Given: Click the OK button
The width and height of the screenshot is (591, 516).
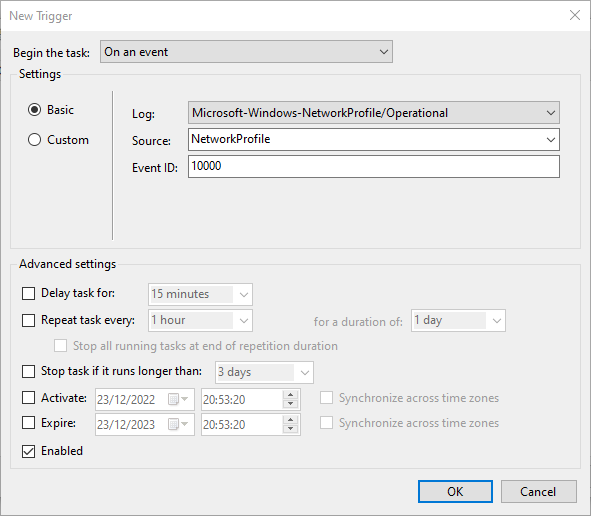Looking at the screenshot, I should (x=455, y=492).
